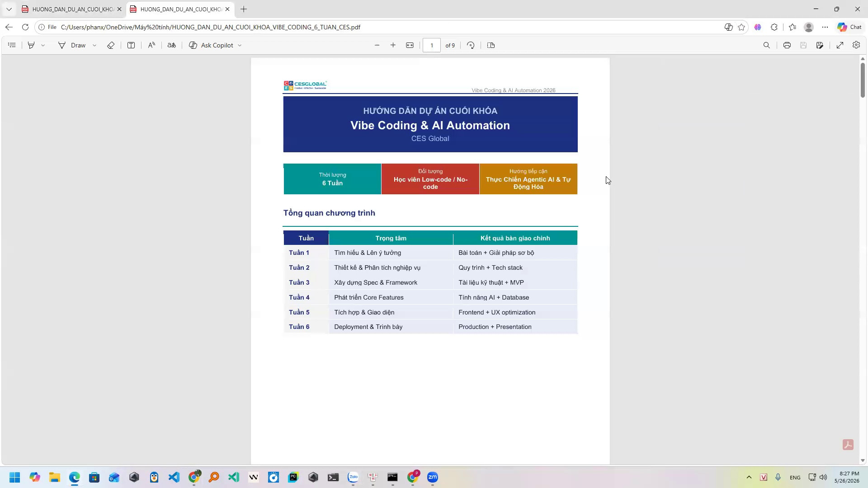Click the page number input box
Viewport: 868px width, 488px height.
[432, 45]
